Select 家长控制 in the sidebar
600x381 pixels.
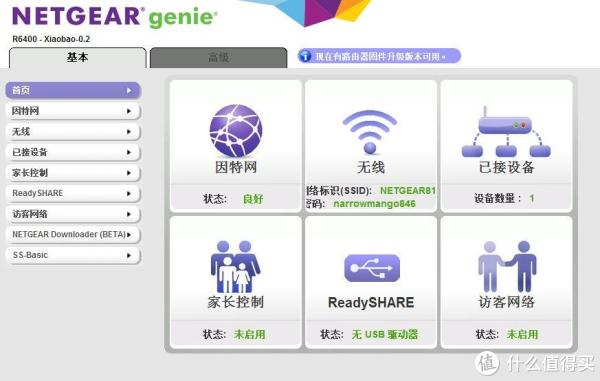point(73,173)
